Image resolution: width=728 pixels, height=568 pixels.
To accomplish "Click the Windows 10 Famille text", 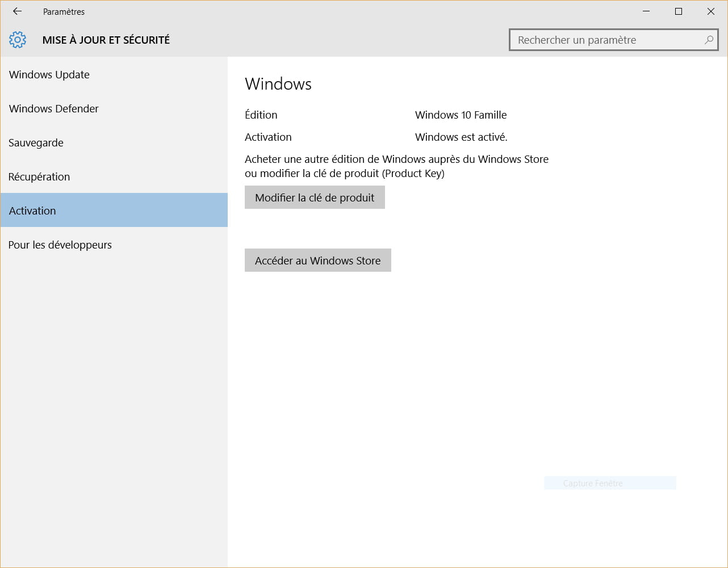I will (461, 115).
